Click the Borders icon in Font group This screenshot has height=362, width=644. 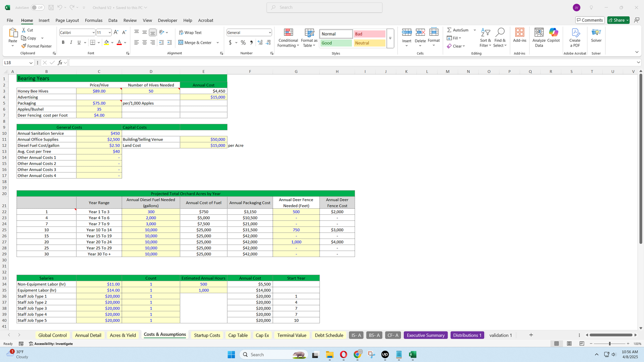[93, 43]
